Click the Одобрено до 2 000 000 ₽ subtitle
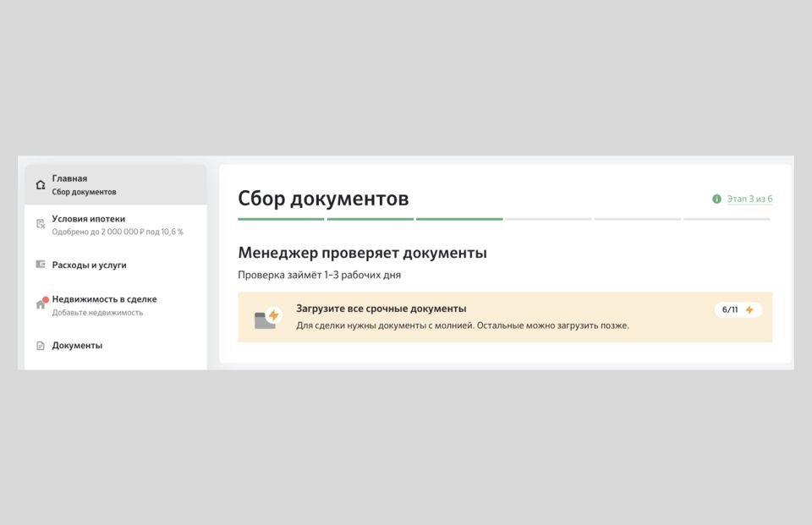 click(x=118, y=232)
